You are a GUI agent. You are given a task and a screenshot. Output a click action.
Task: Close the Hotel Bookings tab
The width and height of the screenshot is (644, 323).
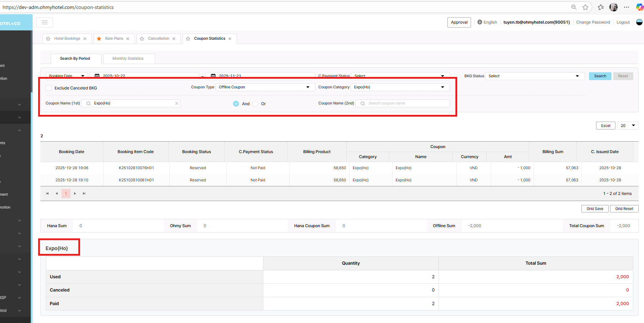[85, 39]
